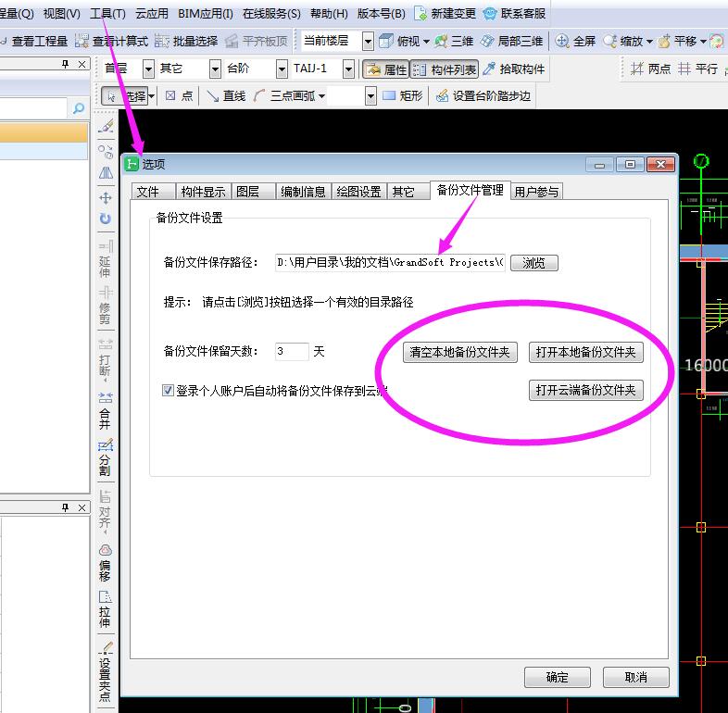
Task: Click 设置台阶踏步边 tool
Action: [x=483, y=96]
